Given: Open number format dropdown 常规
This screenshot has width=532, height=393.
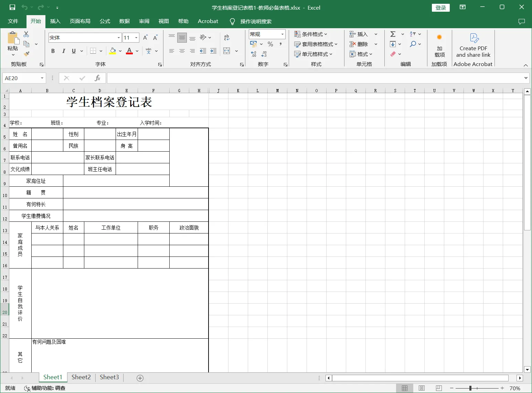Looking at the screenshot, I should [x=283, y=34].
